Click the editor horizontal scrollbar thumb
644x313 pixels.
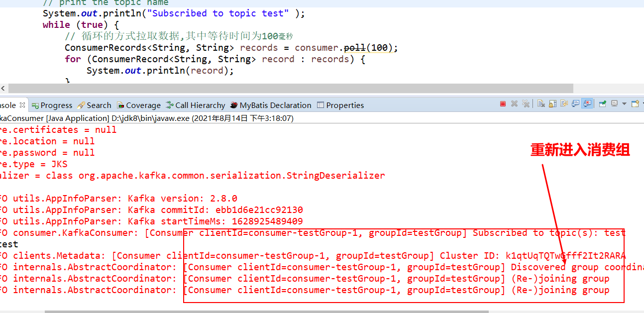click(x=290, y=88)
